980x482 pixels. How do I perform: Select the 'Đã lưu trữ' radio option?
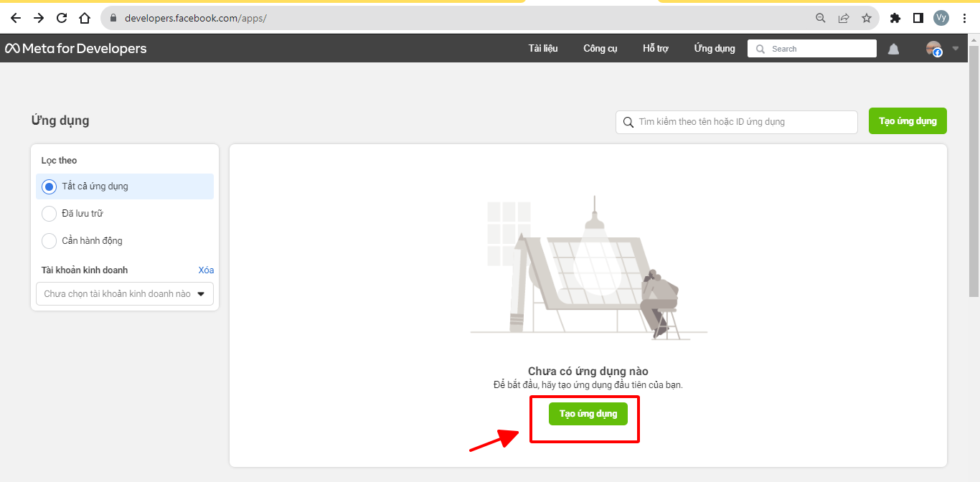click(49, 214)
